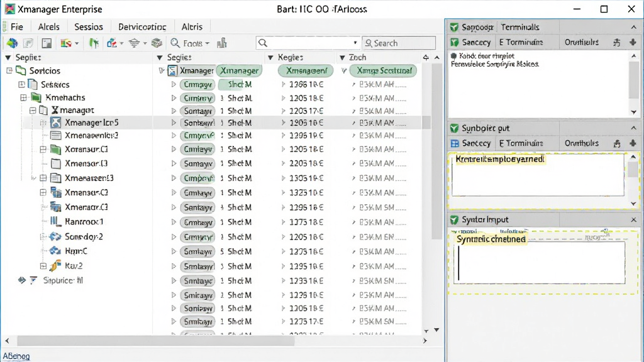Select the Sesarcs tree item
Image resolution: width=644 pixels, height=362 pixels.
[x=55, y=85]
